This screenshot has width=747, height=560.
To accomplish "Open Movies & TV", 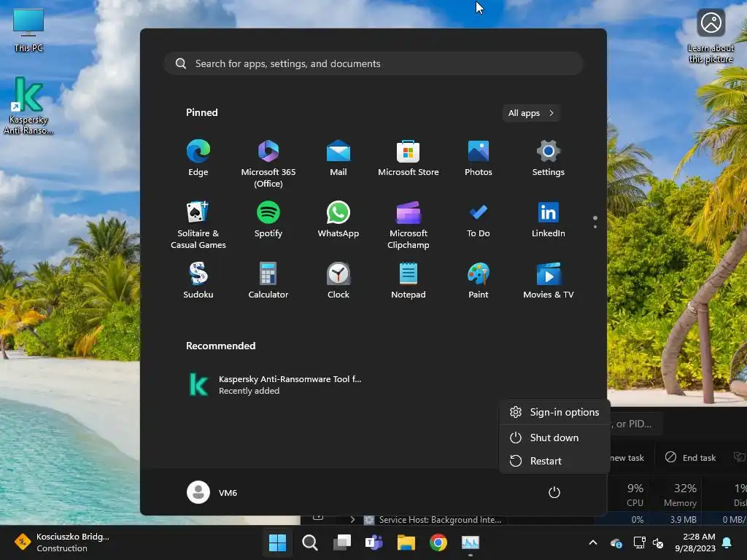I will click(549, 281).
